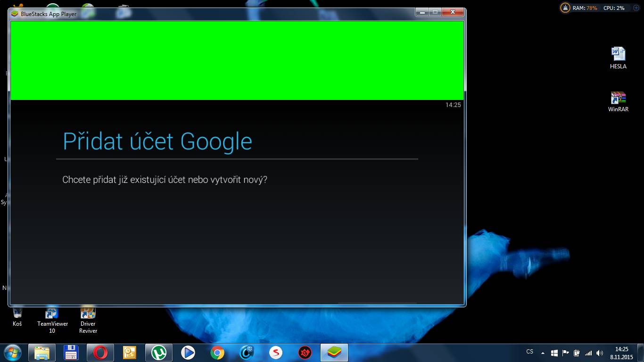The height and width of the screenshot is (362, 644).
Task: Switch to uTorrent in the taskbar
Action: point(159,353)
